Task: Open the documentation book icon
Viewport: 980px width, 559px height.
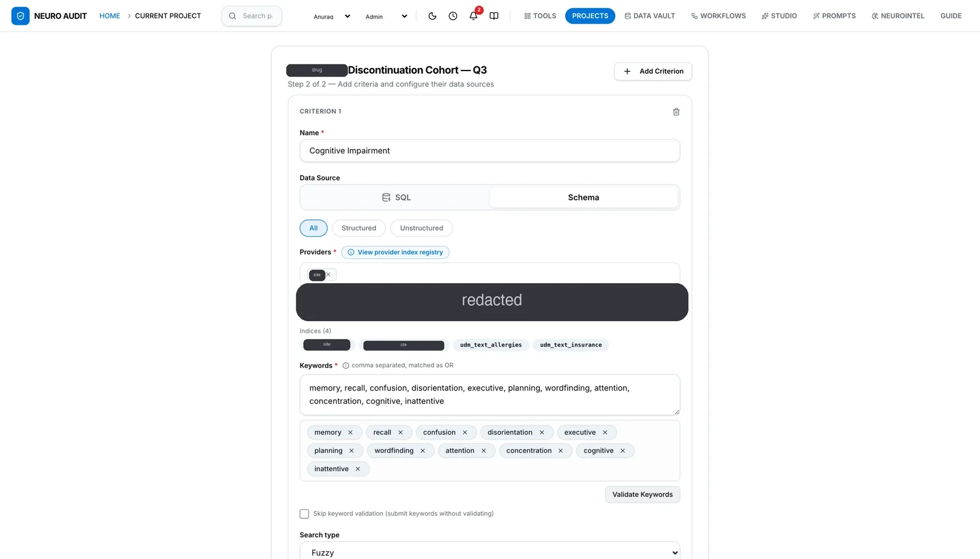Action: click(x=494, y=16)
